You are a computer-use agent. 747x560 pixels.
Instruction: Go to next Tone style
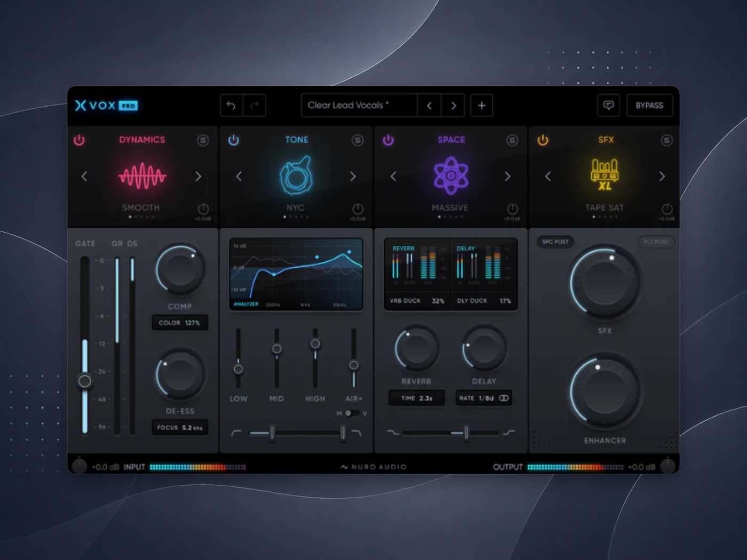coord(353,176)
